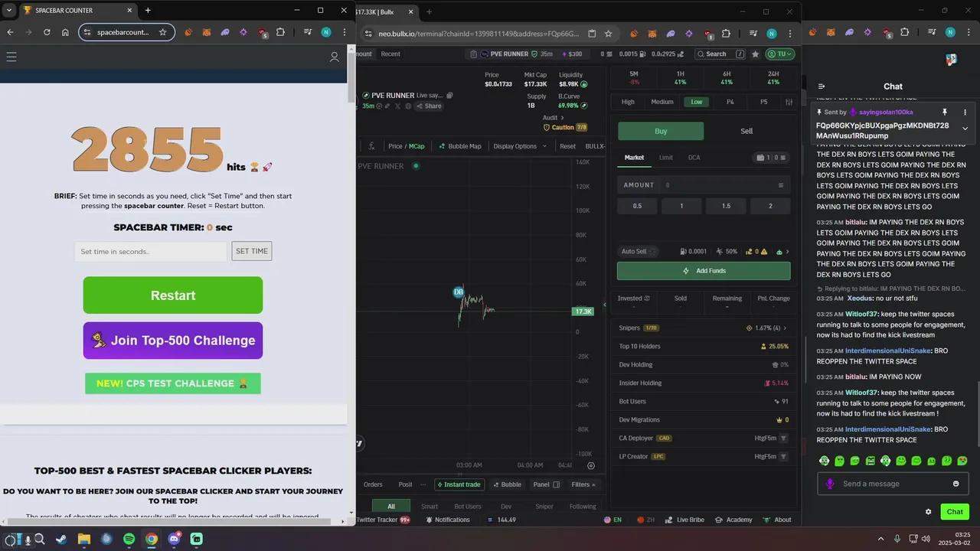Image resolution: width=980 pixels, height=551 pixels.
Task: Switch to the Sell tab
Action: click(746, 131)
